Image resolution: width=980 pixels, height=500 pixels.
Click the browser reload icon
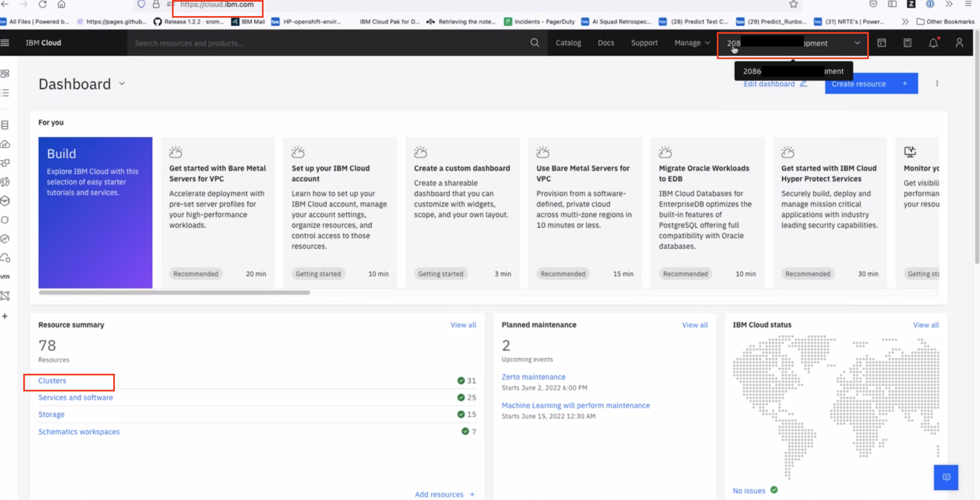[43, 4]
